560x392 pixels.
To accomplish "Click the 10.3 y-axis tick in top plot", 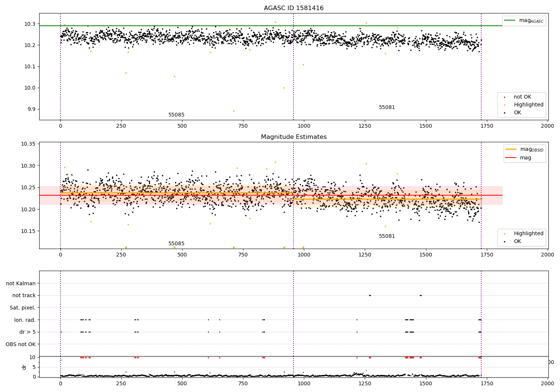I will tap(30, 24).
